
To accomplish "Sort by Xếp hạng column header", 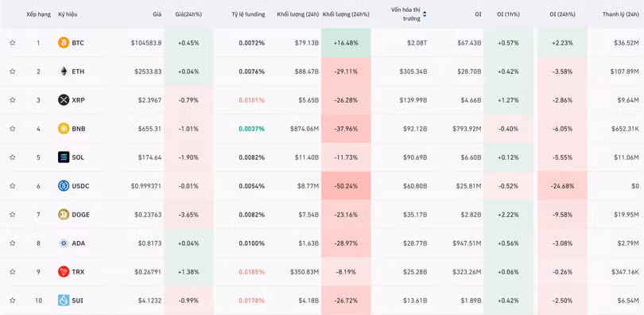I will pos(39,14).
